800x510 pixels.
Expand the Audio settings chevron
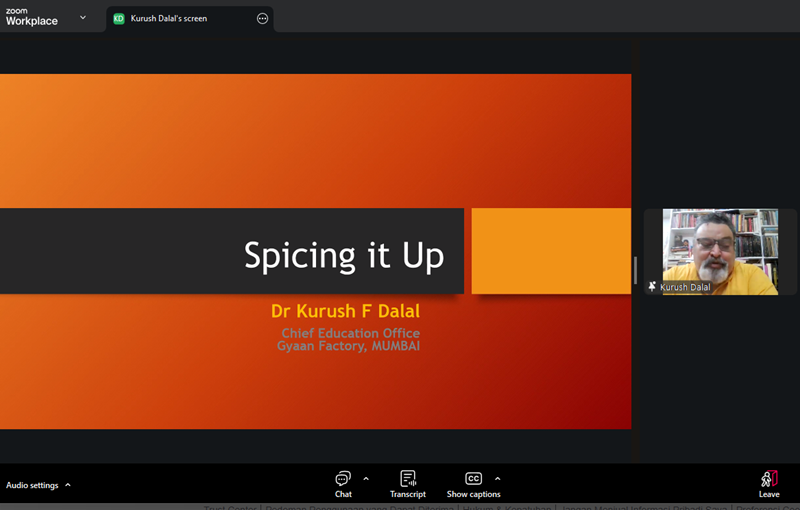(68, 485)
